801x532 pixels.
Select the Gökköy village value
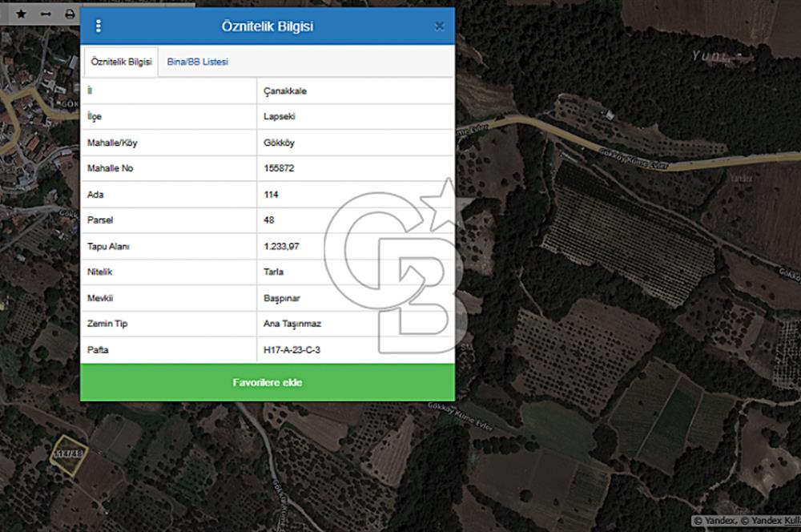(279, 143)
